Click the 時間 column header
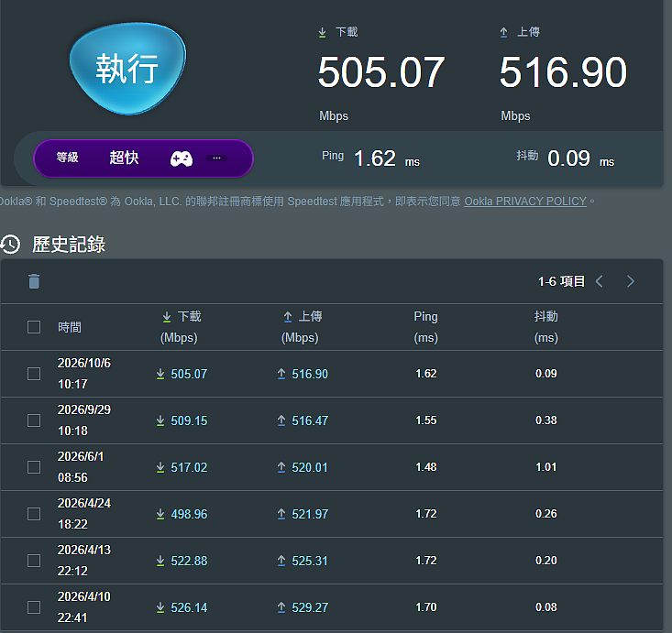 (70, 328)
